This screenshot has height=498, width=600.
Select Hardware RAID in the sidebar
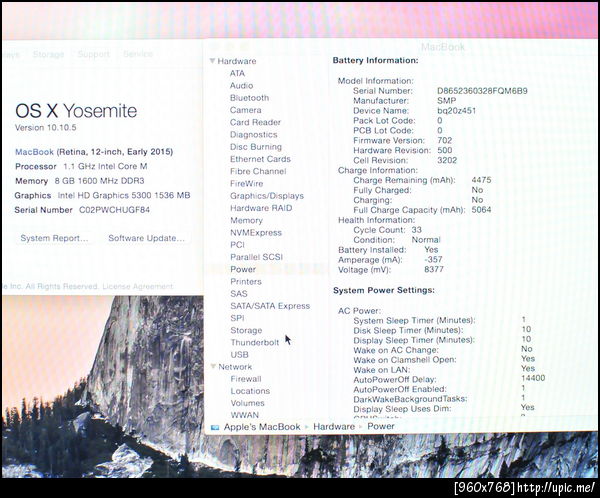tap(261, 208)
